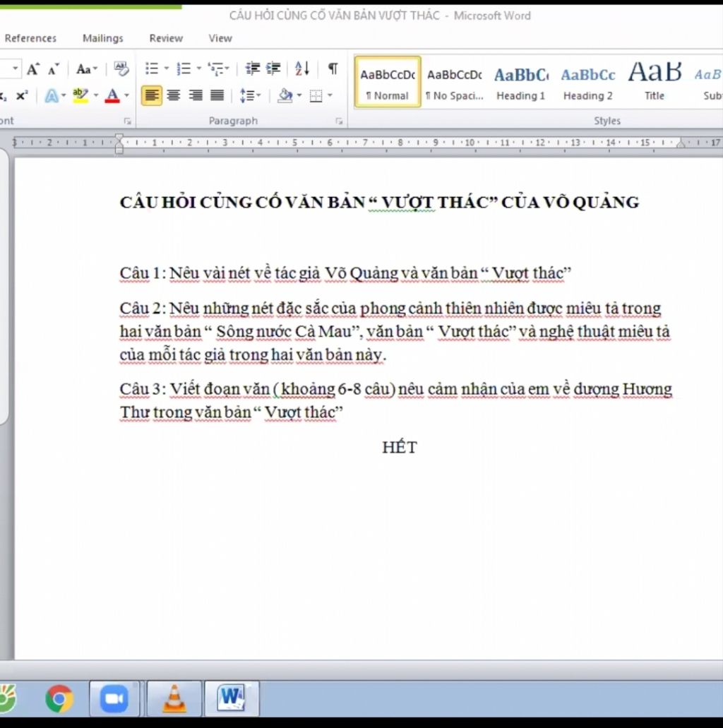This screenshot has height=728, width=723.
Task: Apply red Font Color
Action: pos(112,95)
